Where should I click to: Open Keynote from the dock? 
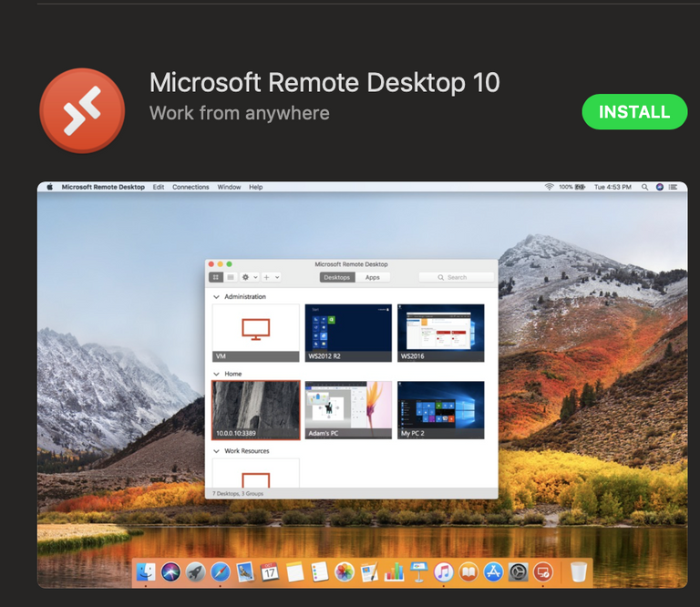[418, 571]
